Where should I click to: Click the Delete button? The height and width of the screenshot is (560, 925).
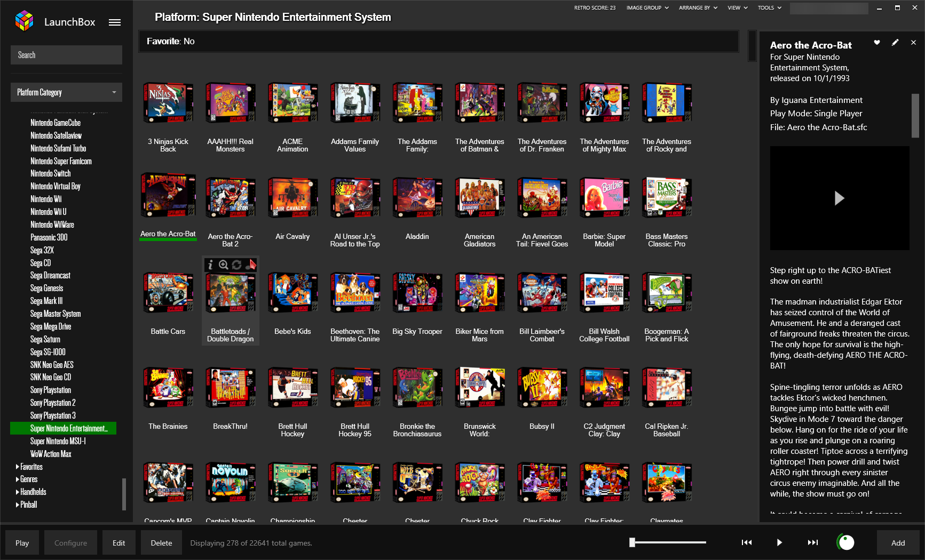161,543
